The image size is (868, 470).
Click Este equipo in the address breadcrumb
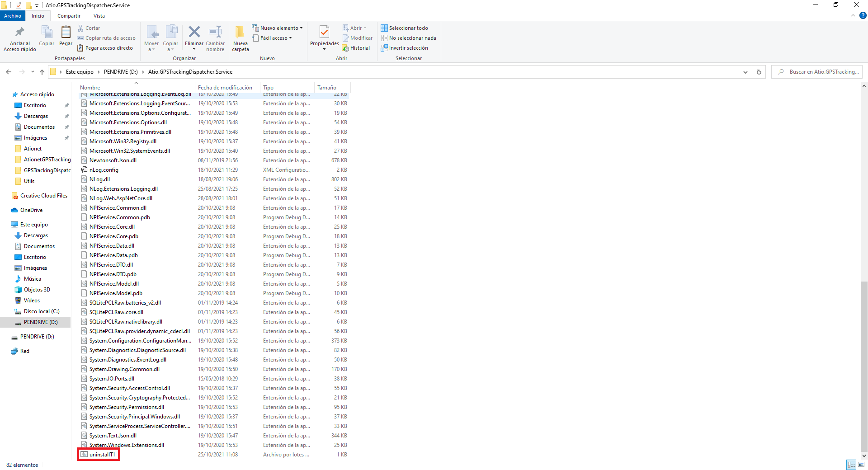pos(80,72)
